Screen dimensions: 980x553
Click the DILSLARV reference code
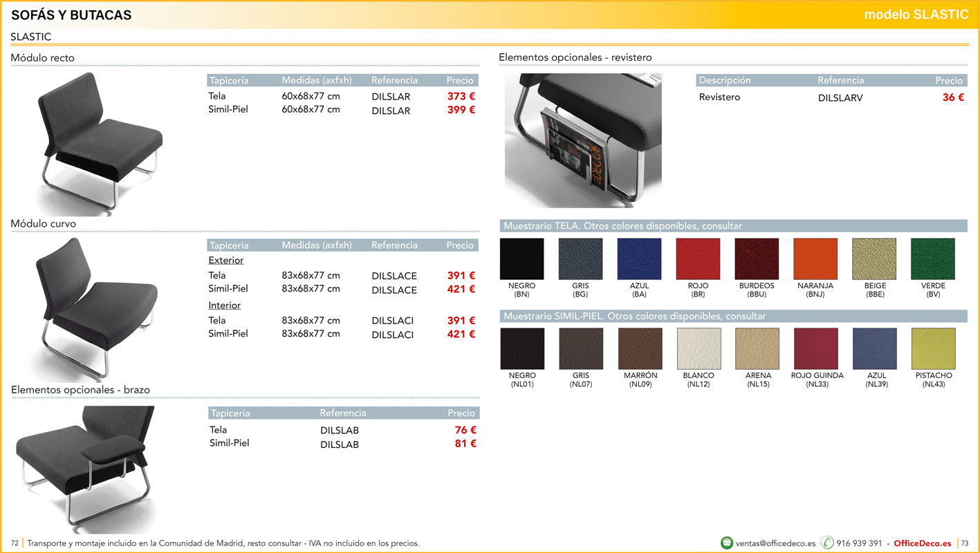coord(840,98)
